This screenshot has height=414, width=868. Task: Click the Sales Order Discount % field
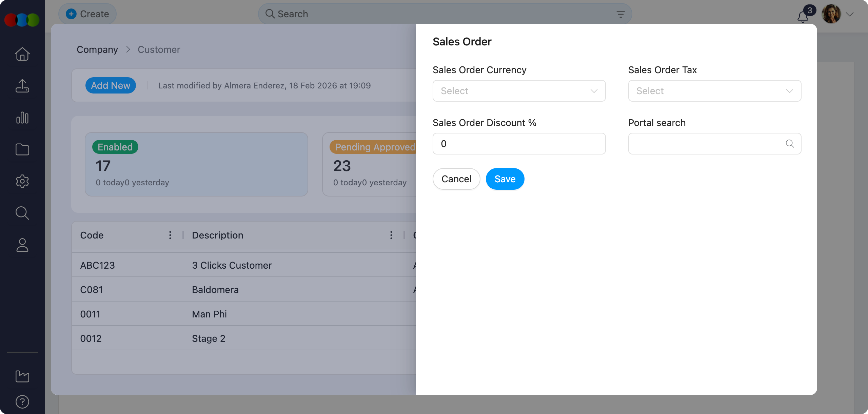pyautogui.click(x=518, y=143)
